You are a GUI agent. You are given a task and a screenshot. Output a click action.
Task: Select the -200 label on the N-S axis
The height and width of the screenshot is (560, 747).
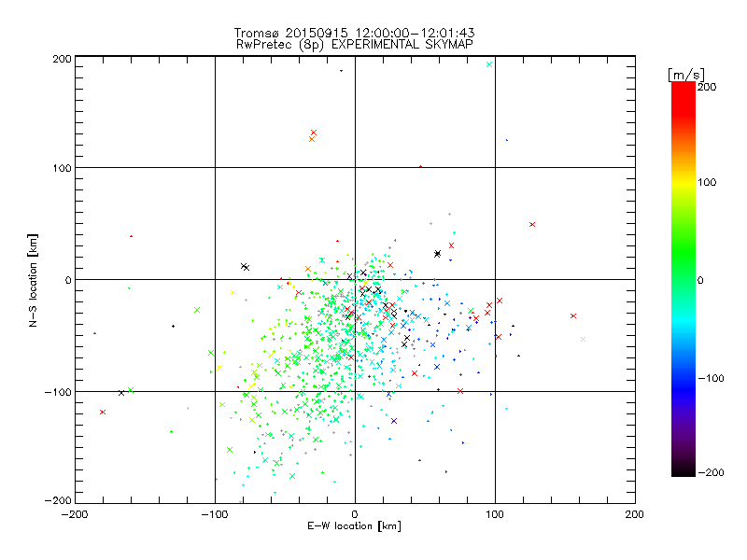click(58, 500)
